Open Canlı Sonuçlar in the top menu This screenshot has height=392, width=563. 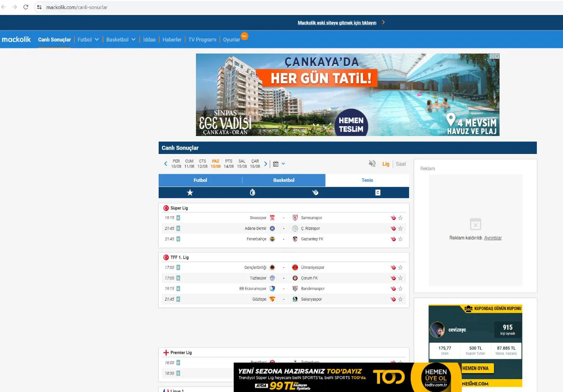54,39
